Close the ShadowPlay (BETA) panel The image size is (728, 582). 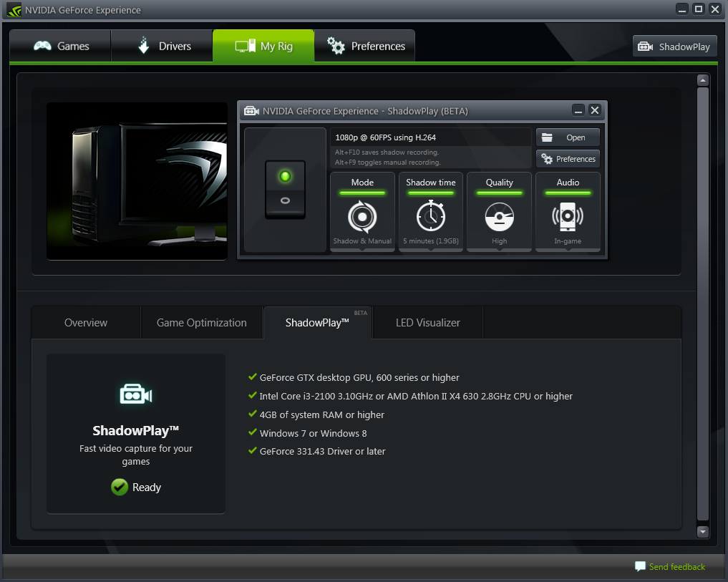[x=595, y=110]
